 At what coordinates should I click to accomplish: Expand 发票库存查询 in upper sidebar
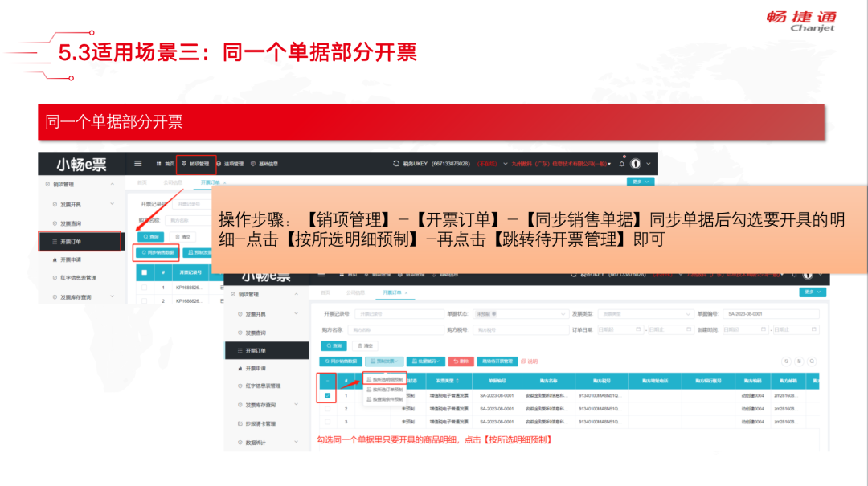(x=113, y=296)
